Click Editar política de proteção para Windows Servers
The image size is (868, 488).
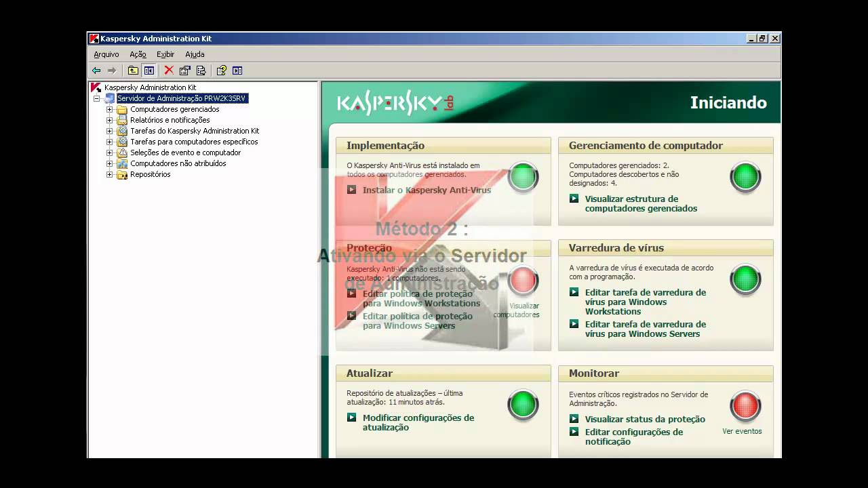coord(417,321)
